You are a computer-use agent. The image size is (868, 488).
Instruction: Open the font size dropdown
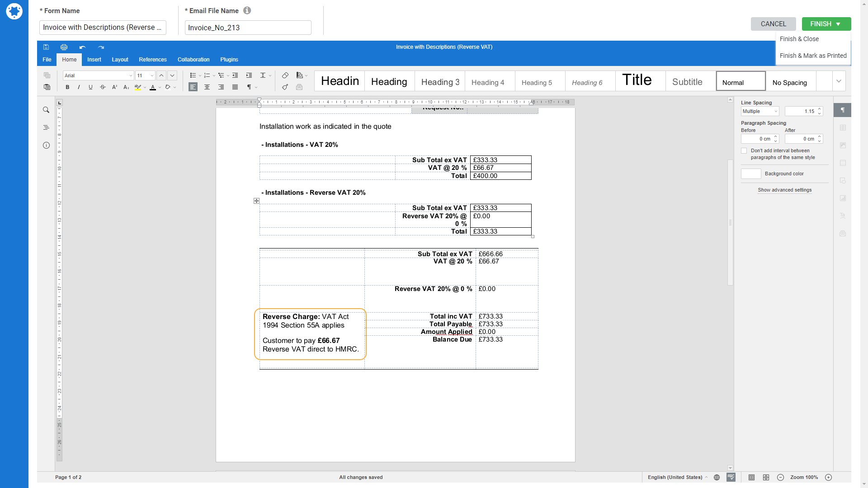point(152,75)
